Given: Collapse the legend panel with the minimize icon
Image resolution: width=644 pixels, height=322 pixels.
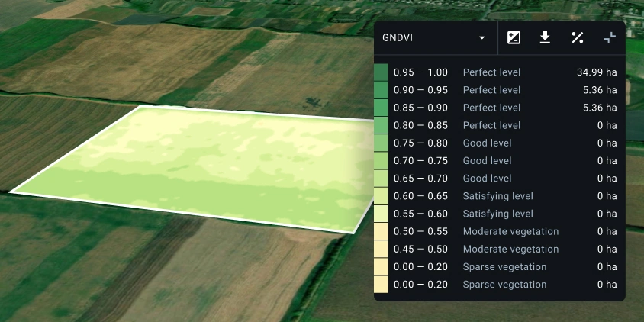Looking at the screenshot, I should [609, 38].
